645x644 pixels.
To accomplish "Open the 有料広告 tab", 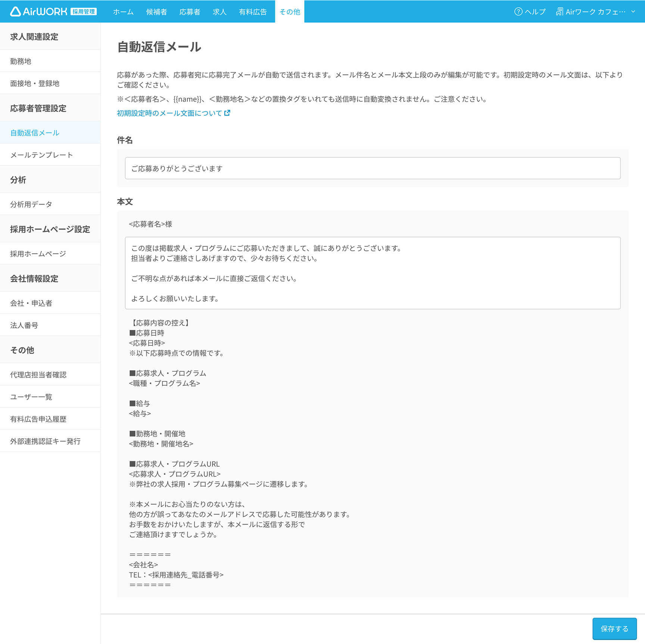I will [x=253, y=12].
